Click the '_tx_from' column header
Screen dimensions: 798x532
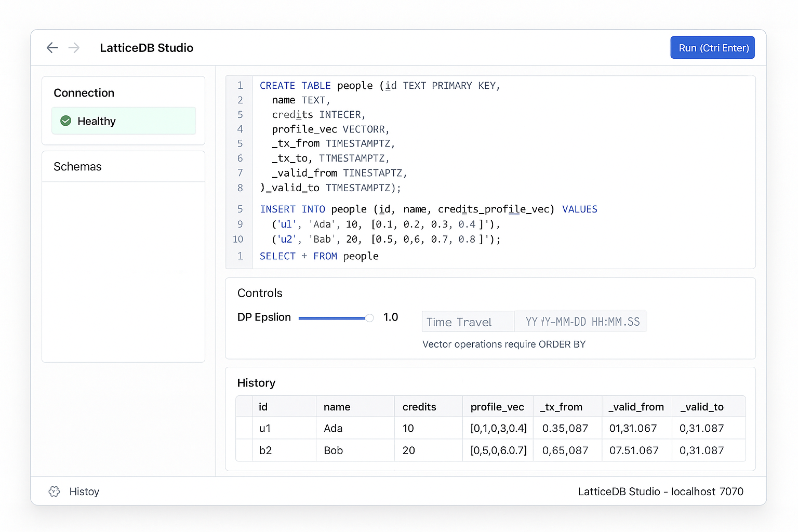(567, 407)
